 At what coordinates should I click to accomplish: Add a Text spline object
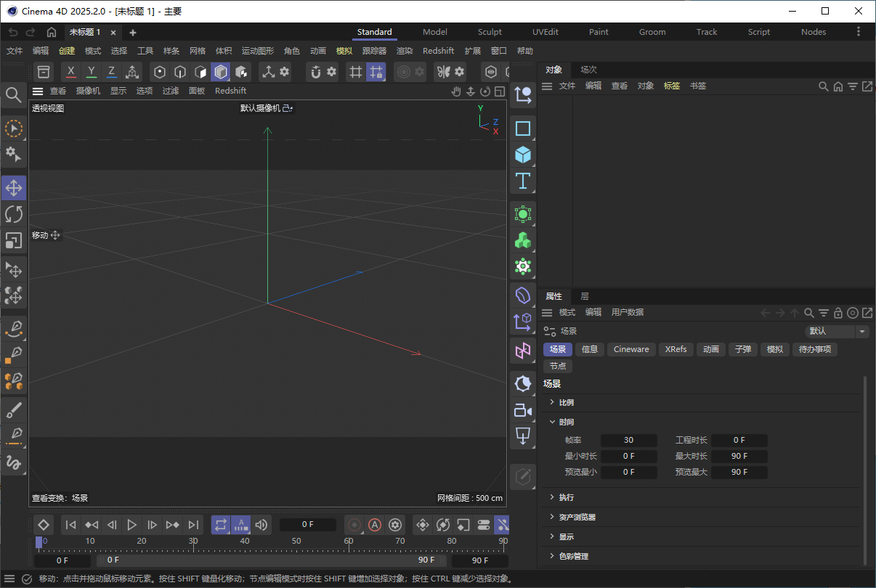pos(523,181)
